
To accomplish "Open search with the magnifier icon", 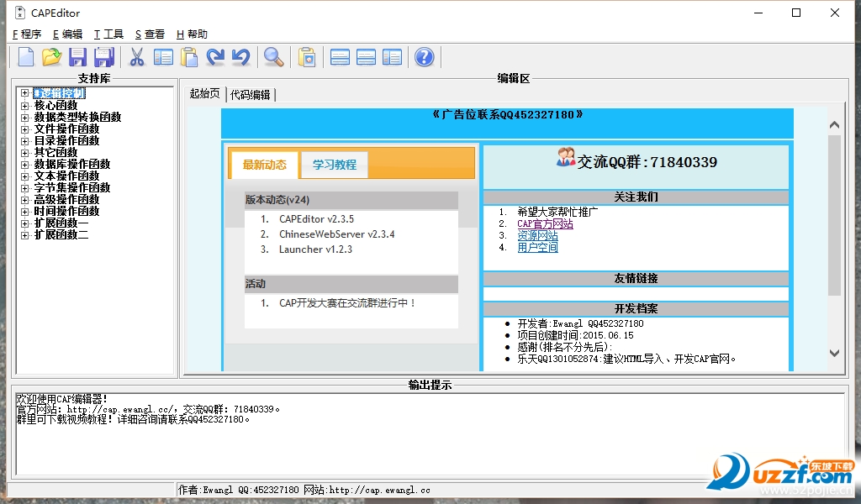I will 273,57.
